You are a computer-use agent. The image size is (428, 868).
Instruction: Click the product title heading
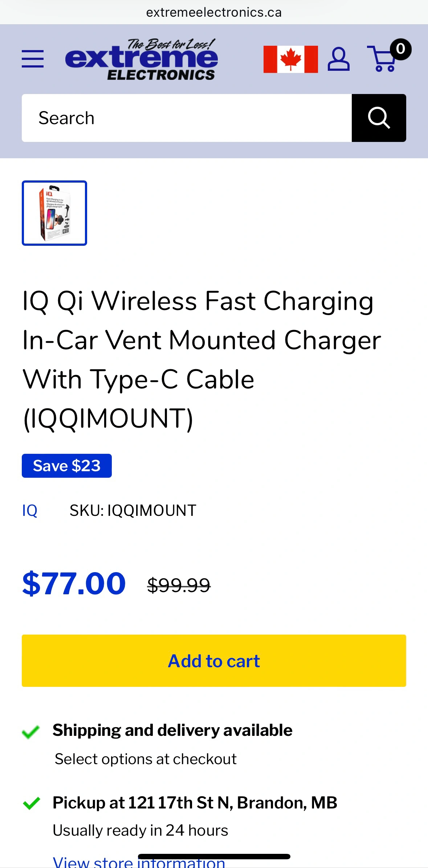click(201, 359)
